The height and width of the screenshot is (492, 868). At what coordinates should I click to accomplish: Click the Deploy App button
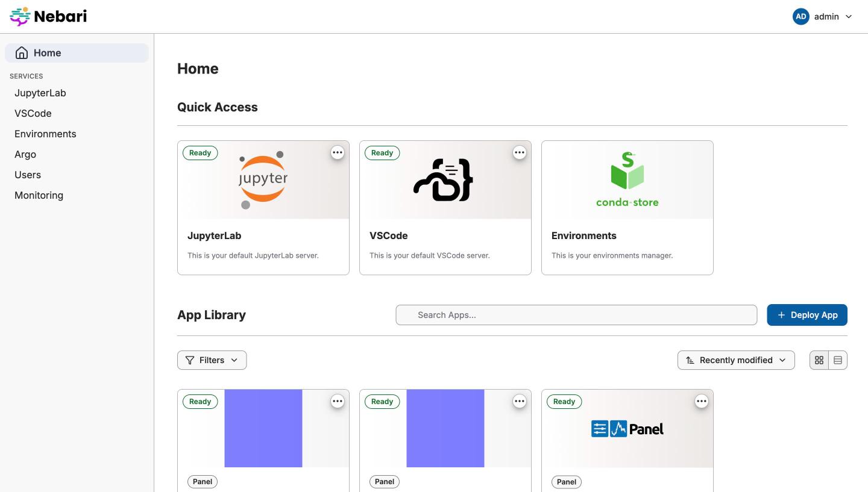[807, 315]
